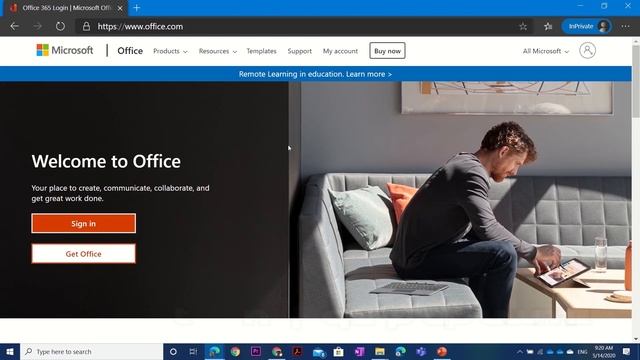Open Mail app from taskbar
Image resolution: width=640 pixels, height=360 pixels.
(318, 351)
